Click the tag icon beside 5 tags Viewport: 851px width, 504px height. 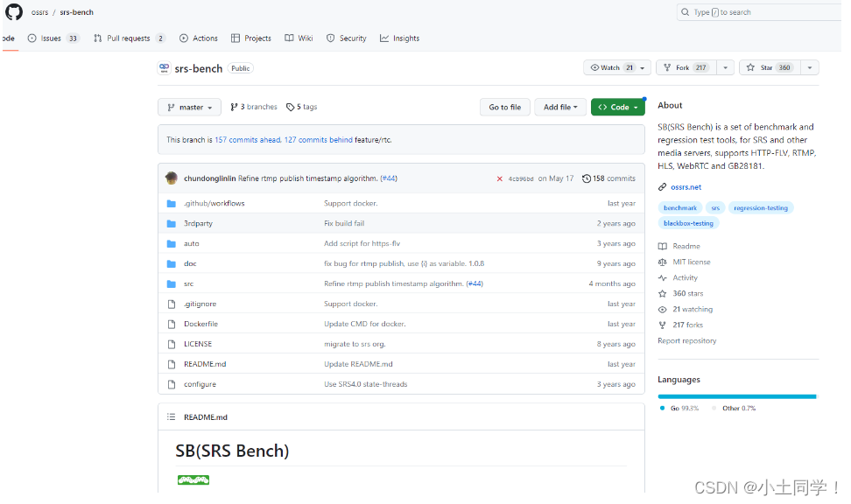click(x=291, y=107)
